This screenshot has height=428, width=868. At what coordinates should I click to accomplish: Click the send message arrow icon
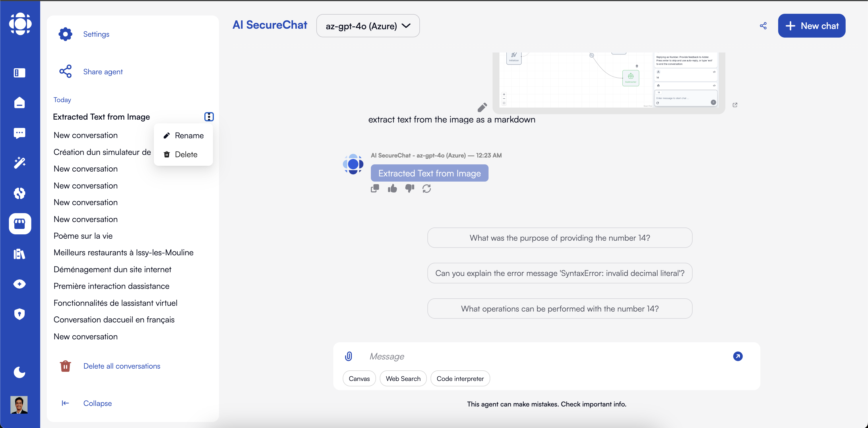[738, 356]
